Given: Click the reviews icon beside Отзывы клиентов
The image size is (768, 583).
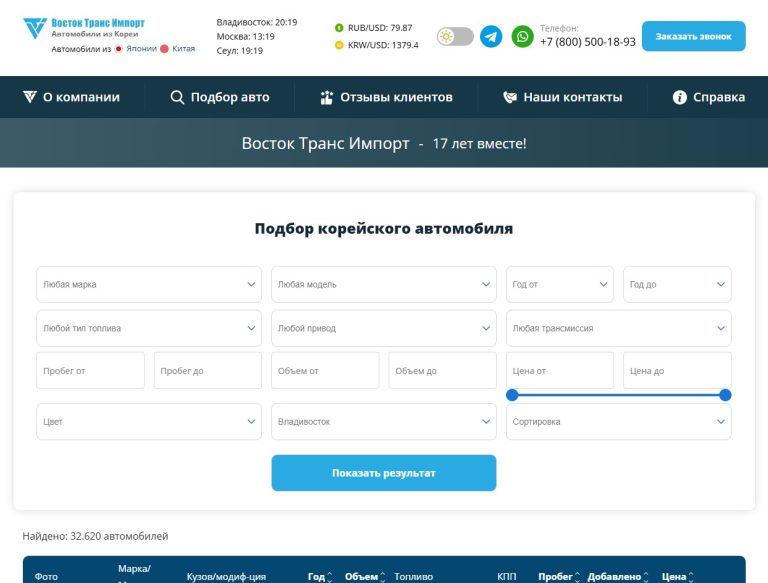Looking at the screenshot, I should click(x=326, y=97).
